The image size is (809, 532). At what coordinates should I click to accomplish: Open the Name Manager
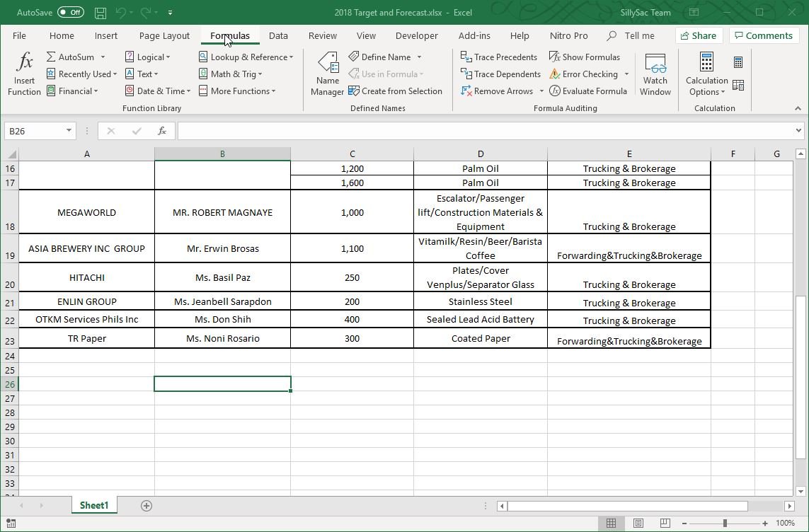click(x=327, y=74)
